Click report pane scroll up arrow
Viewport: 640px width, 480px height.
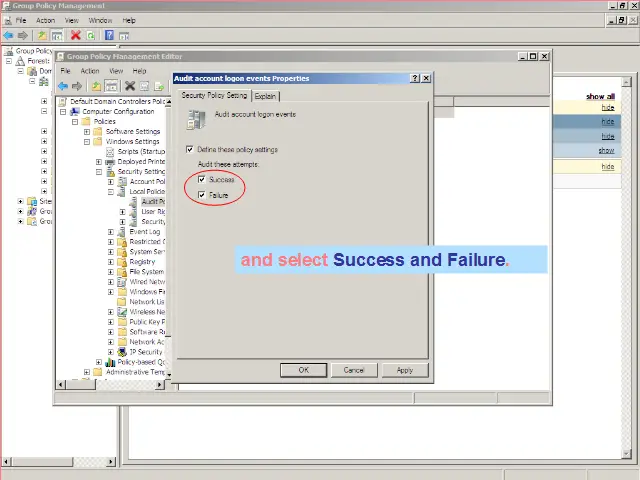[x=627, y=82]
